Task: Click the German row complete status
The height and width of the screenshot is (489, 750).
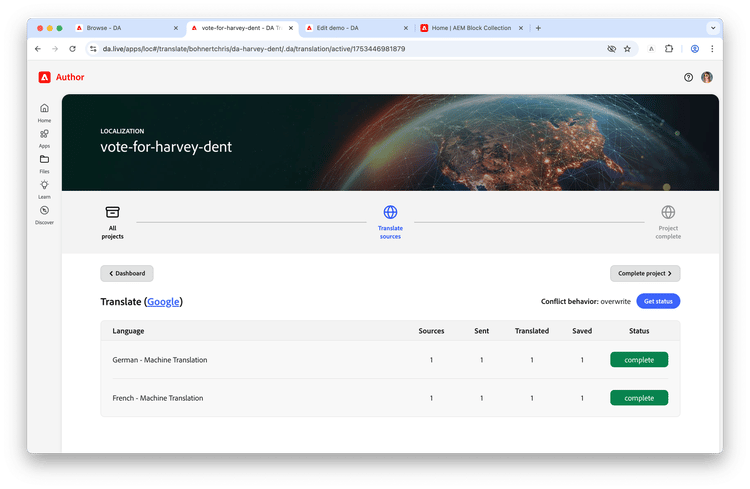Action: tap(639, 360)
